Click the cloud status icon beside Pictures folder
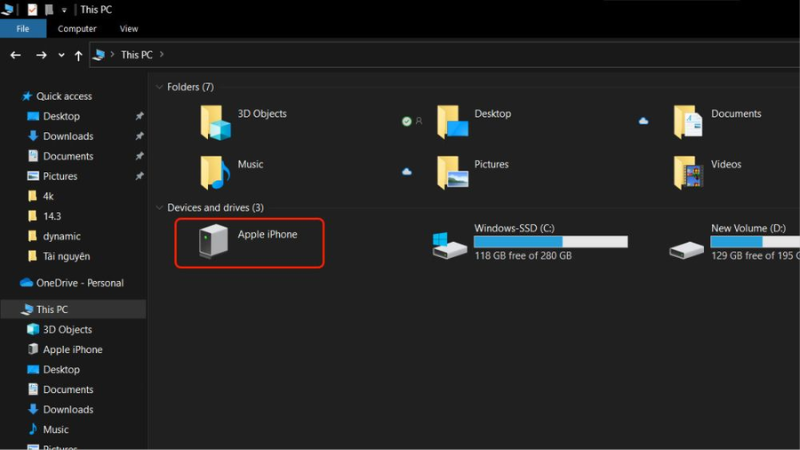Image resolution: width=800 pixels, height=450 pixels. coord(407,171)
